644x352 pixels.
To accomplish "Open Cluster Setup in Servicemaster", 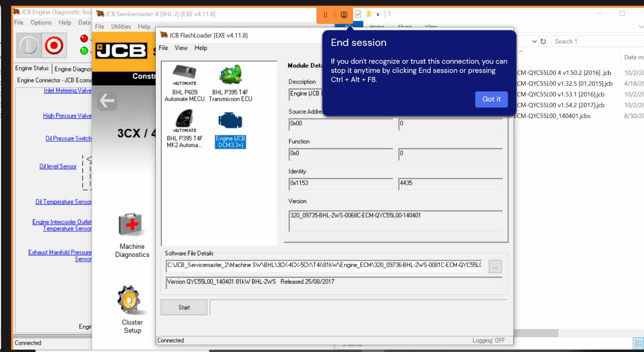I will coord(132,309).
